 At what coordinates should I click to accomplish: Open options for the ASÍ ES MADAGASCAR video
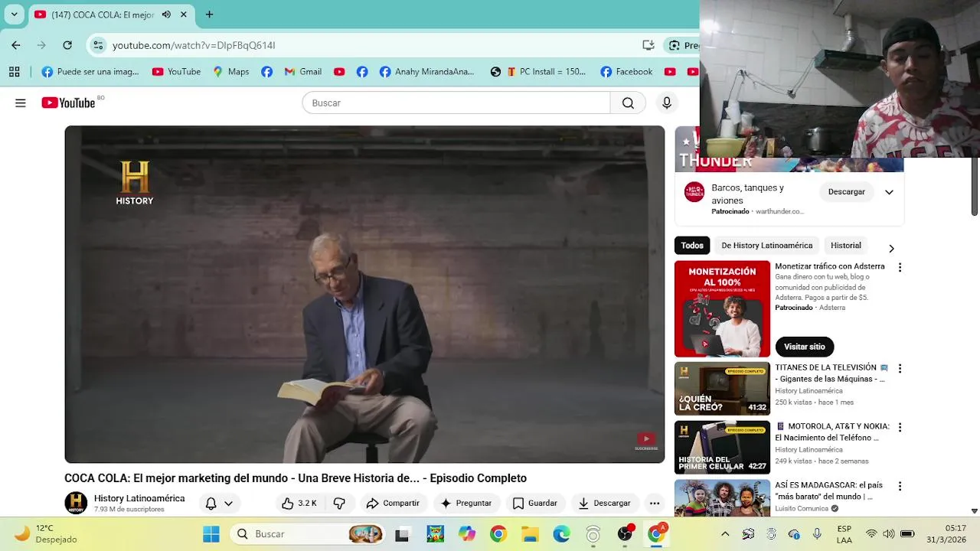[900, 486]
